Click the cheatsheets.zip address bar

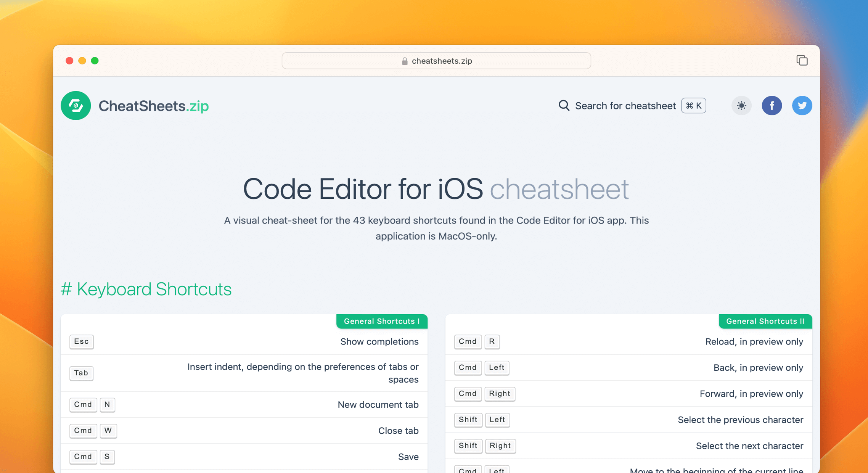point(436,61)
